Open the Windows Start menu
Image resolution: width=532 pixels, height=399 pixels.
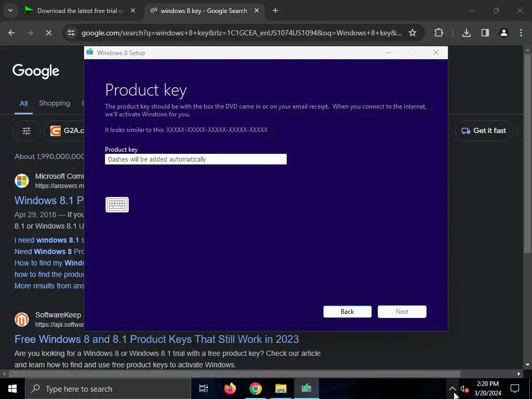point(12,389)
